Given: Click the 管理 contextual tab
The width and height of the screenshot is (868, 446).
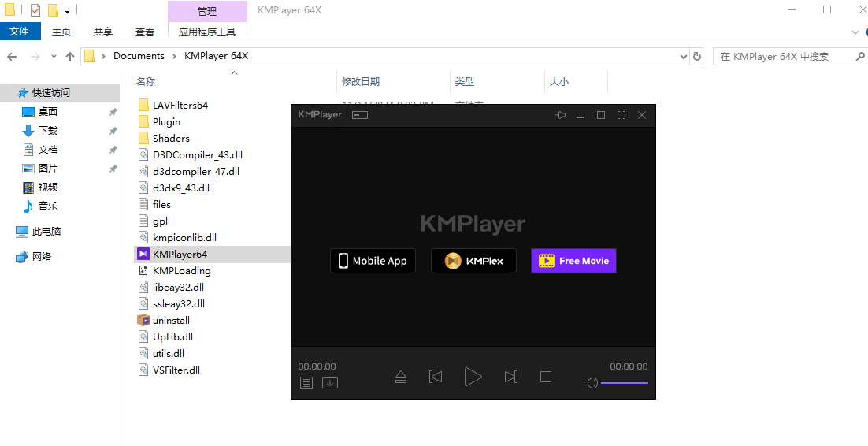Looking at the screenshot, I should click(x=207, y=11).
